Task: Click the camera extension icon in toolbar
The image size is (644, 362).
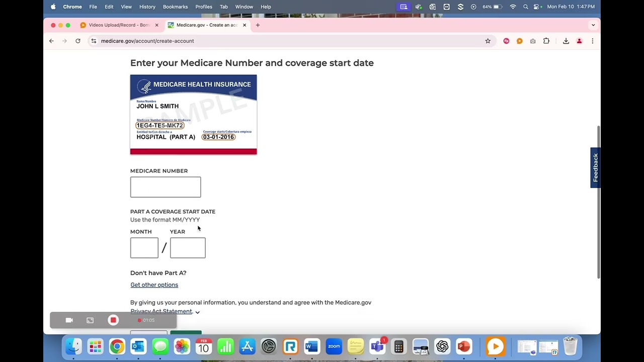Action: [533, 41]
